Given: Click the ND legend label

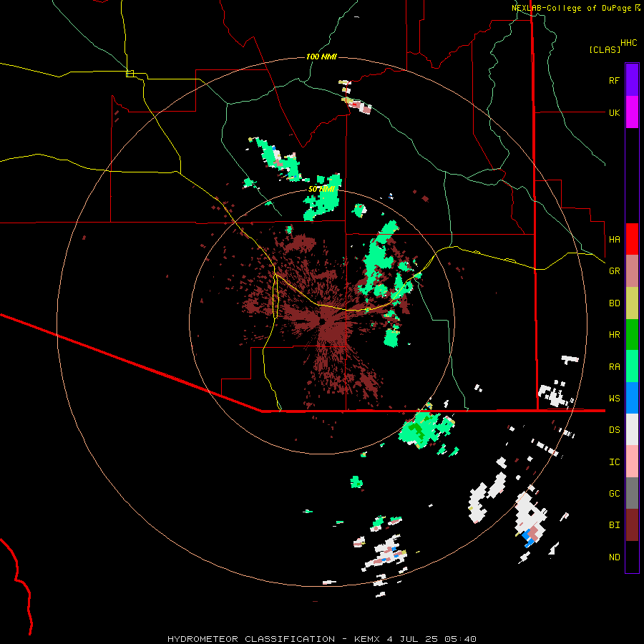Looking at the screenshot, I should (614, 557).
